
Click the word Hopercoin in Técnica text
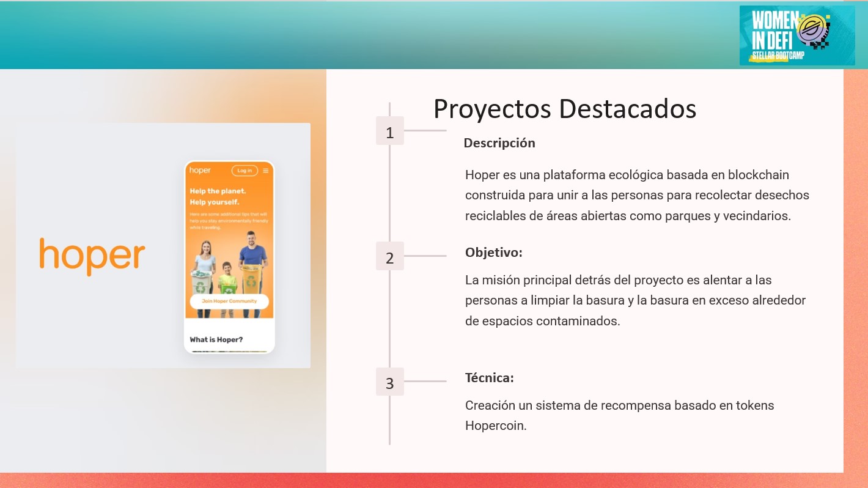496,426
